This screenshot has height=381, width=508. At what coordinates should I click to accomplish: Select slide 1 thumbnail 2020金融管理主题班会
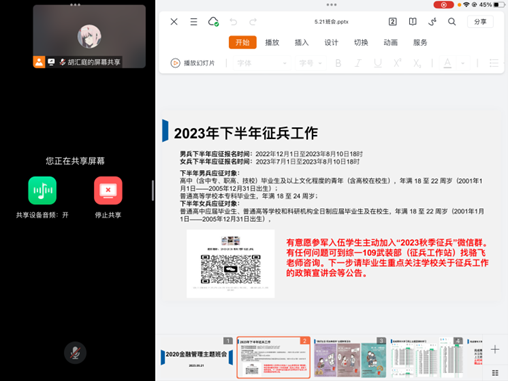[x=197, y=357]
